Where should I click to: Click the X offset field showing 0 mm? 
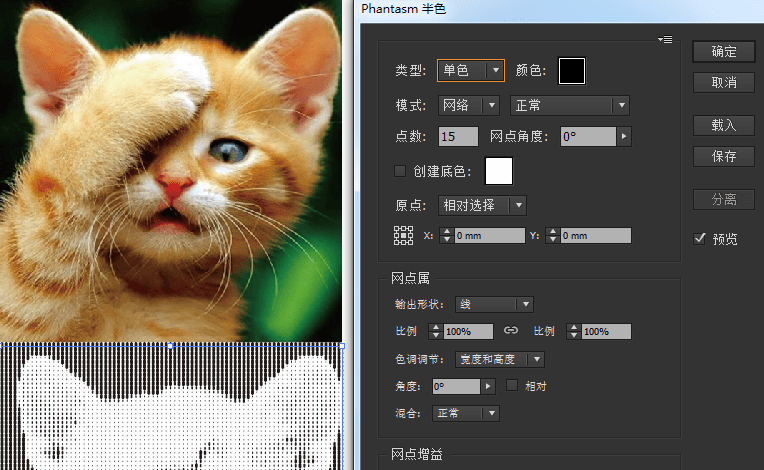pos(490,236)
